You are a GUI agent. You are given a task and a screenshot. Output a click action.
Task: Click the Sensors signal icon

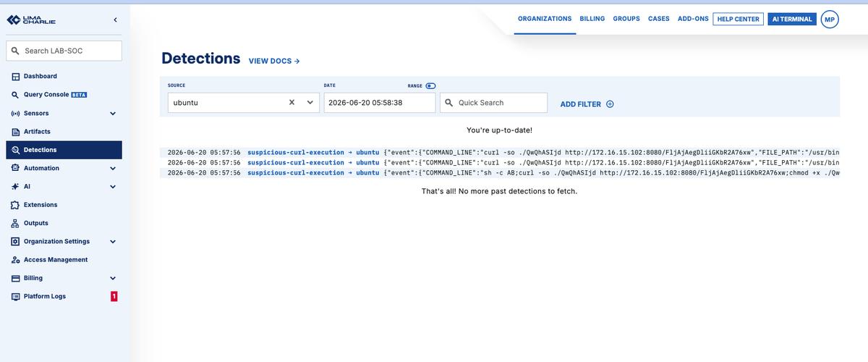click(15, 114)
